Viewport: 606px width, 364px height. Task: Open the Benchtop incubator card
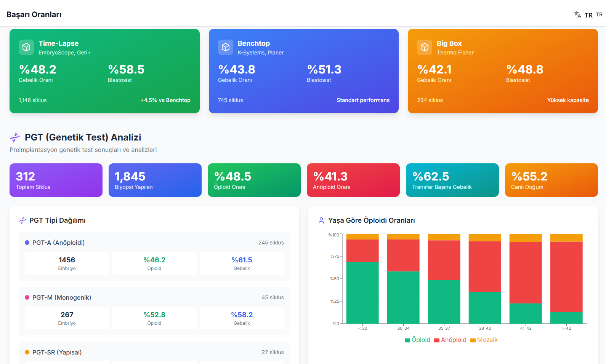(x=304, y=71)
